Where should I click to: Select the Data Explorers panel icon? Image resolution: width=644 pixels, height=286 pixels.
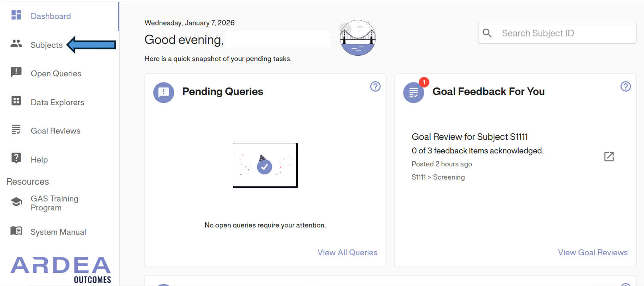click(x=16, y=101)
